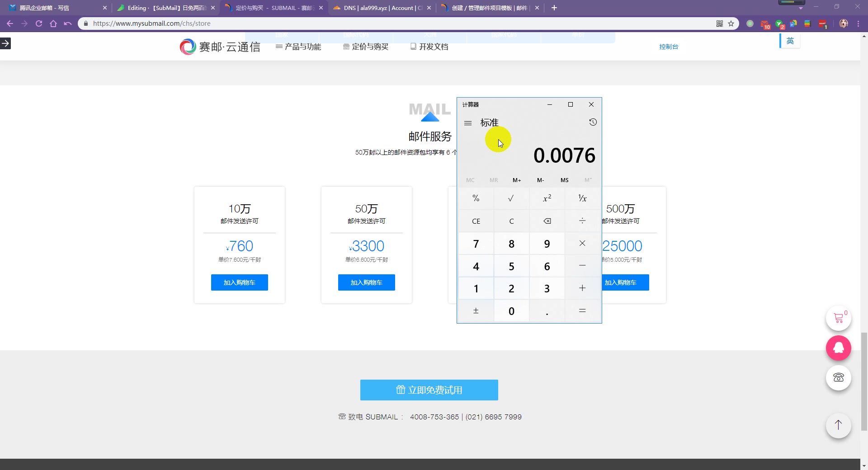Screen dimensions: 868x470
Task: Click the calculator display value 0.0076
Action: coord(564,155)
